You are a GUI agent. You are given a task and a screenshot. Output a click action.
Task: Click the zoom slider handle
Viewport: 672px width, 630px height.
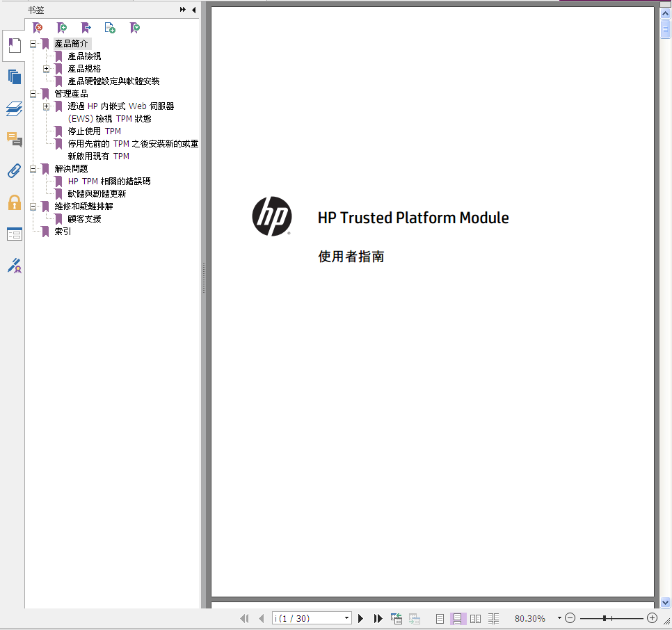point(605,618)
